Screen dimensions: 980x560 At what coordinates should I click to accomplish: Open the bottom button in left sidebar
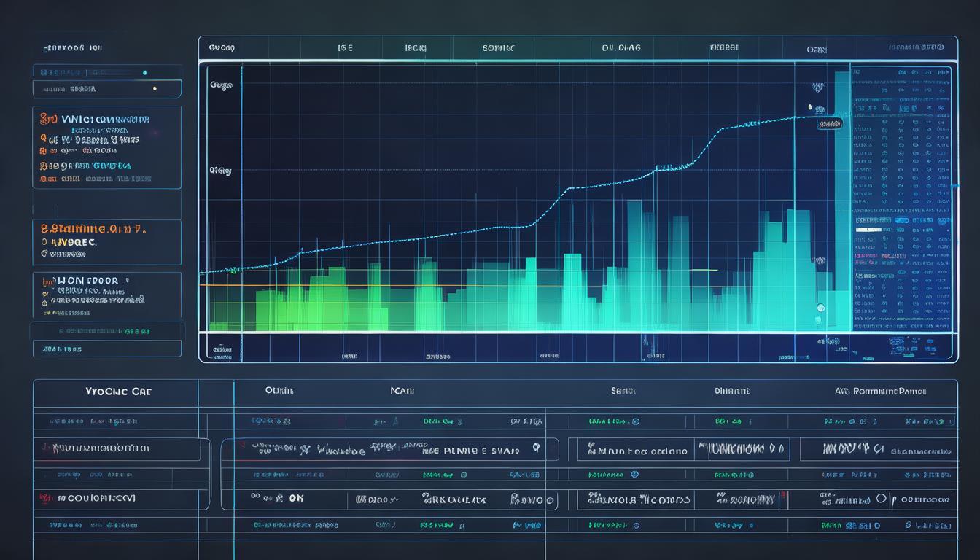[107, 349]
